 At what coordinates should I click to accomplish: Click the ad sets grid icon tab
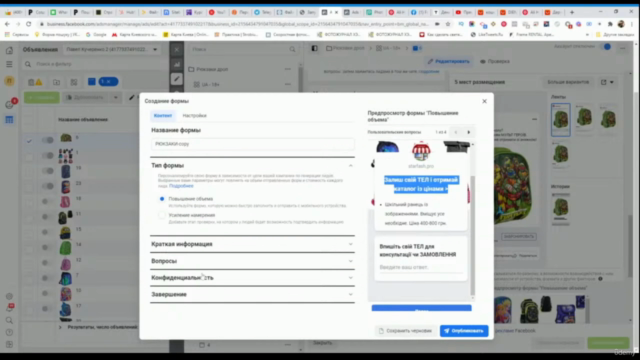(74, 82)
